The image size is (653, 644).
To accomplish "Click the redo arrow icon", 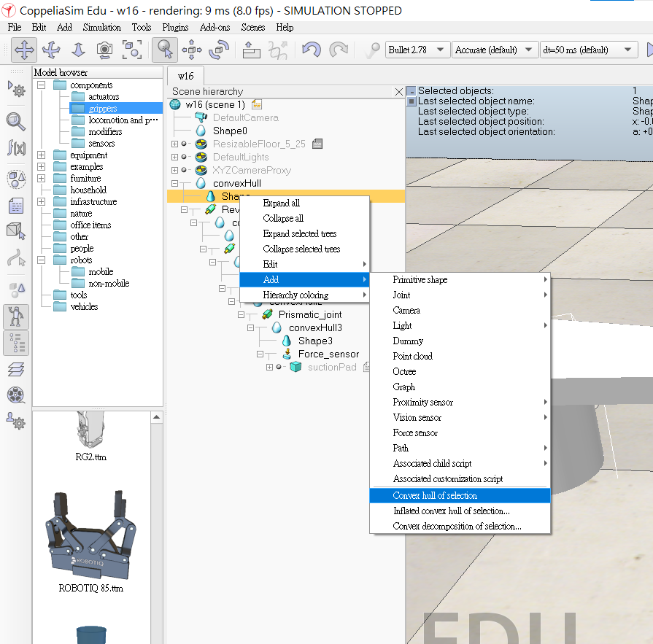I will (x=339, y=50).
